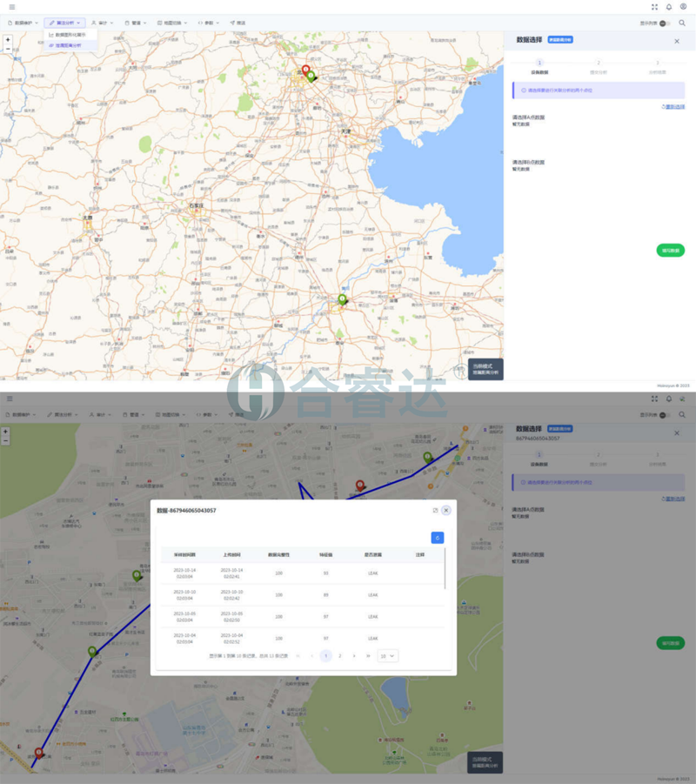
Task: Close the top 数据选择 side panel
Action: point(677,41)
